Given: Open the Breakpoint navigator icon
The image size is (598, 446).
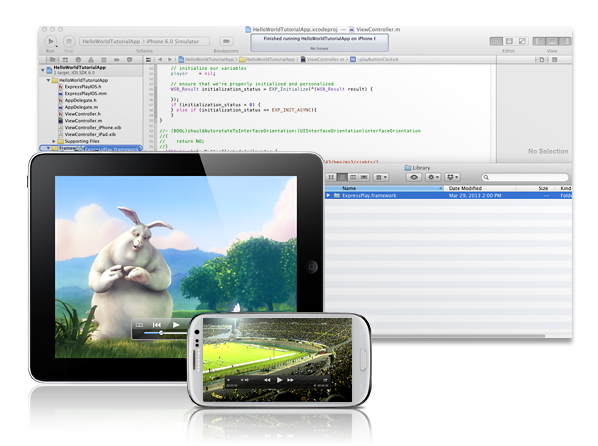Looking at the screenshot, I should (116, 60).
